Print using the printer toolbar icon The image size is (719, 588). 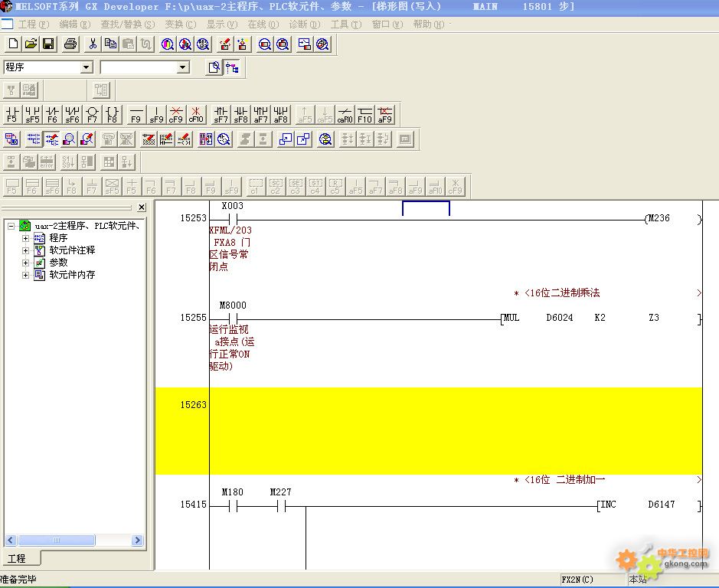tap(70, 44)
